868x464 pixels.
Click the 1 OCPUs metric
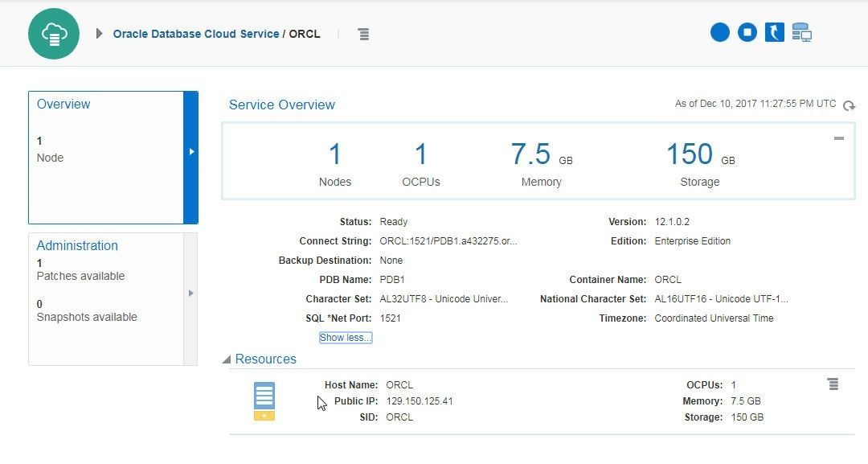coord(421,164)
